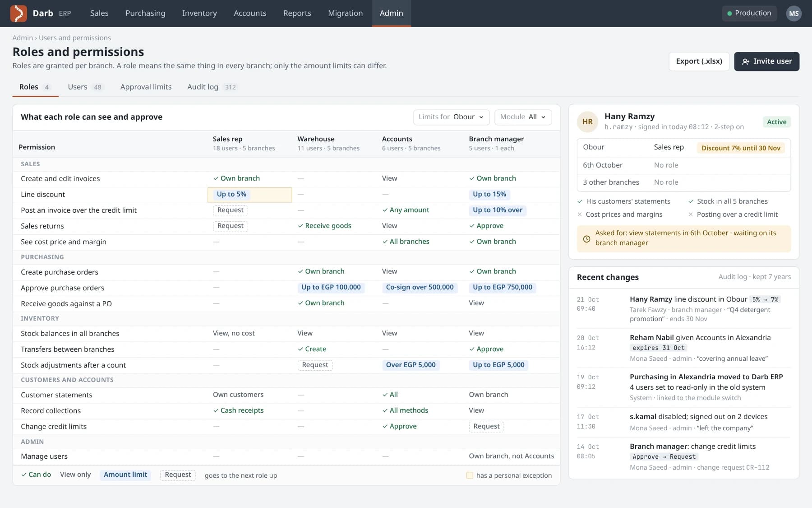Screen dimensions: 812x508
Task: Click the Darb ERP logo icon
Action: click(x=18, y=13)
